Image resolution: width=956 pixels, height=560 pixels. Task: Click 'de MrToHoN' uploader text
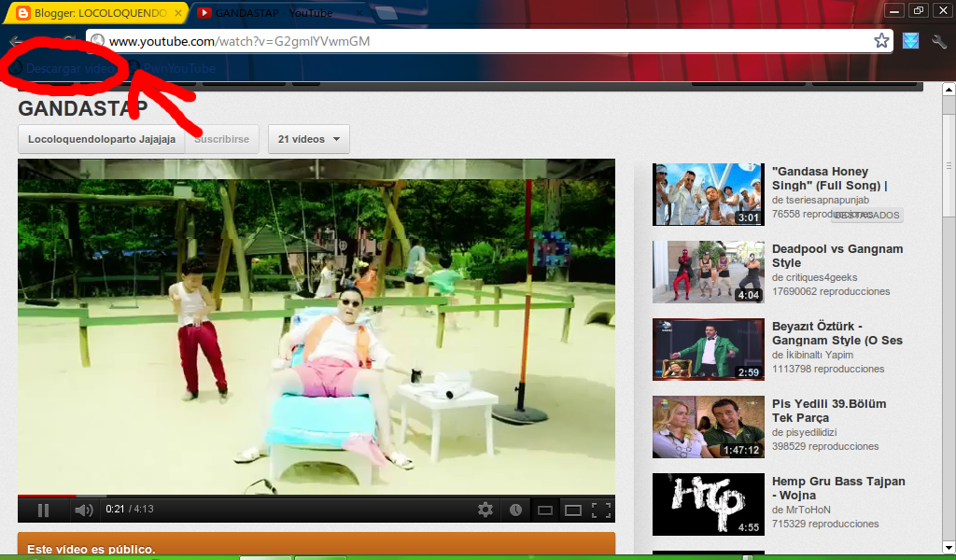click(x=801, y=510)
